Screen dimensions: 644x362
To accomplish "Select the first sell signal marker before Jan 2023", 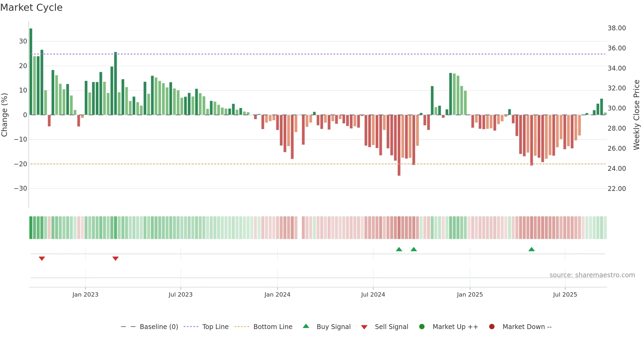I will pyautogui.click(x=42, y=258).
